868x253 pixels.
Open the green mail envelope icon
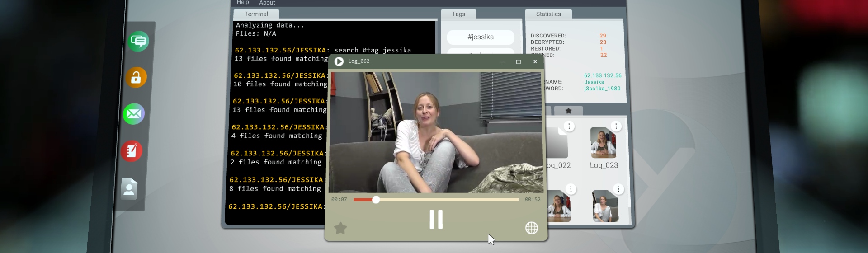[133, 114]
